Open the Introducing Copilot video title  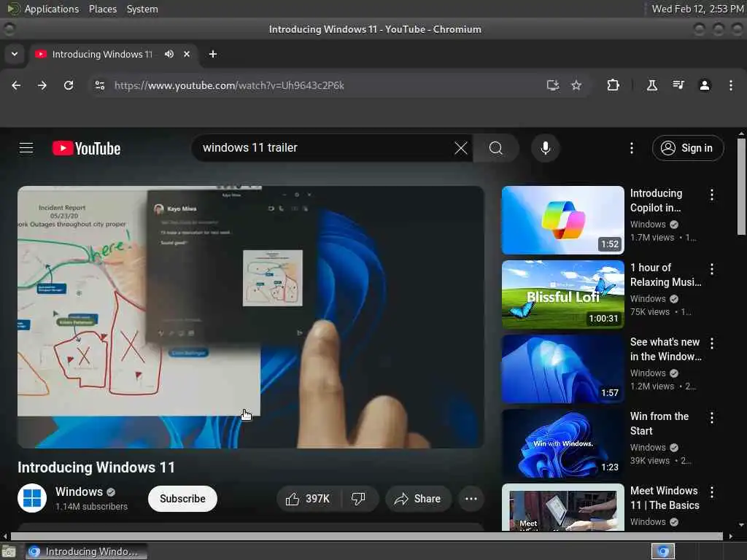pyautogui.click(x=656, y=201)
